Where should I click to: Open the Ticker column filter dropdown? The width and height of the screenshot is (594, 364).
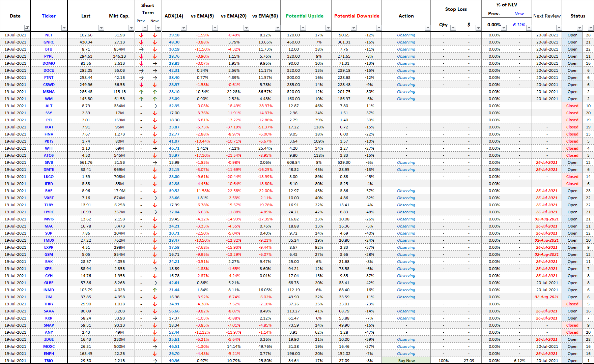pyautogui.click(x=64, y=28)
